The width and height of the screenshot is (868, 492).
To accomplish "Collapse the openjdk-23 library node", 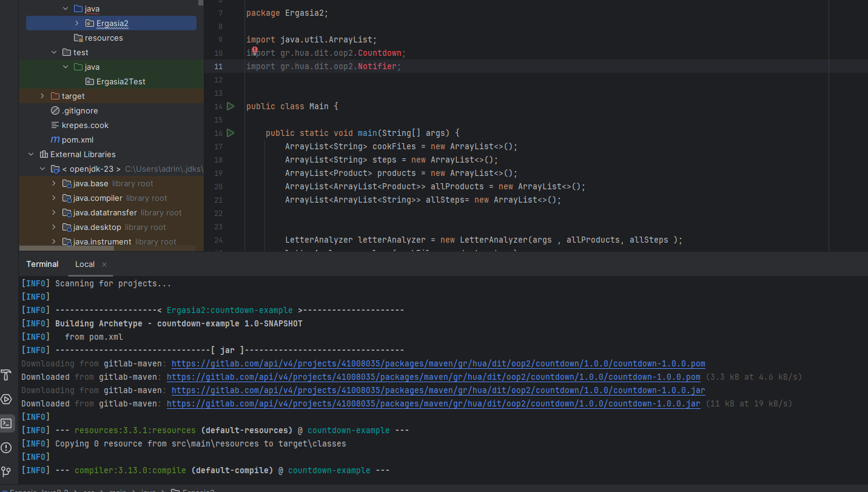I will tap(42, 169).
